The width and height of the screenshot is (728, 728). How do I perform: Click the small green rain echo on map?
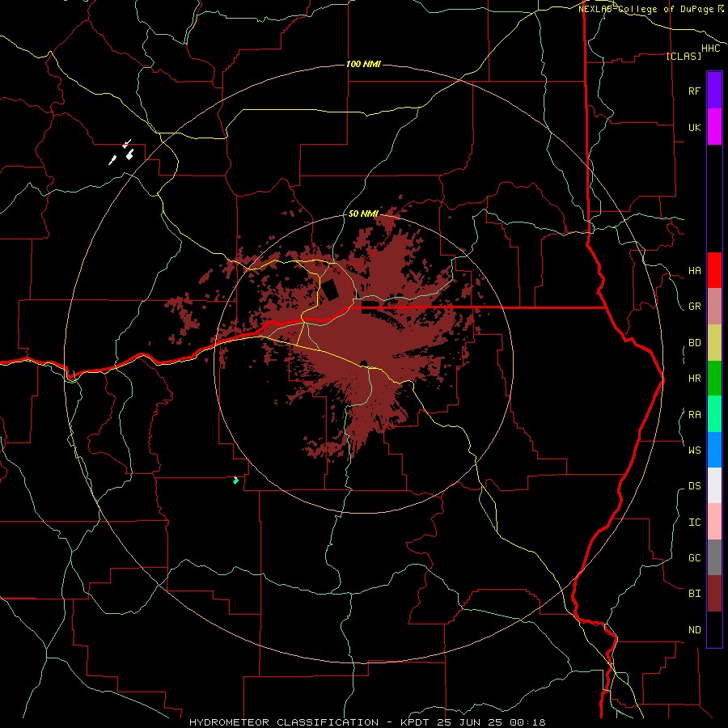(x=236, y=480)
